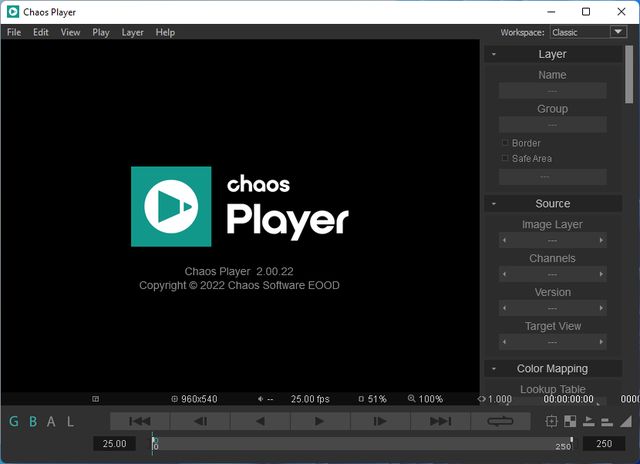Click the timeline scrub bar
This screenshot has height=464, width=640.
360,443
